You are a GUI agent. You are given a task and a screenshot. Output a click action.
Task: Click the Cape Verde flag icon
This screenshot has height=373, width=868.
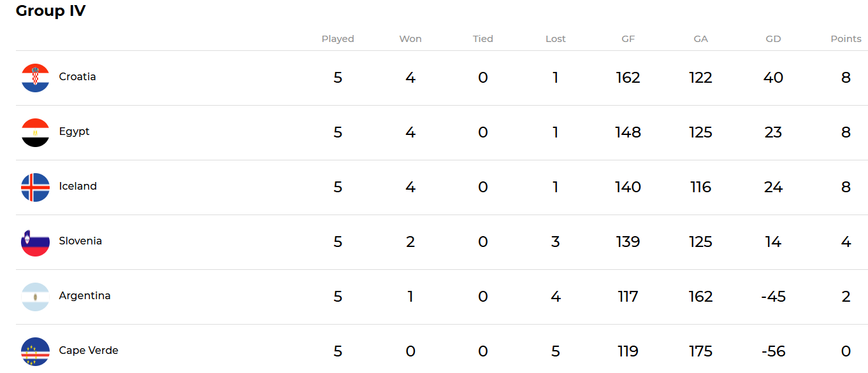coord(35,351)
